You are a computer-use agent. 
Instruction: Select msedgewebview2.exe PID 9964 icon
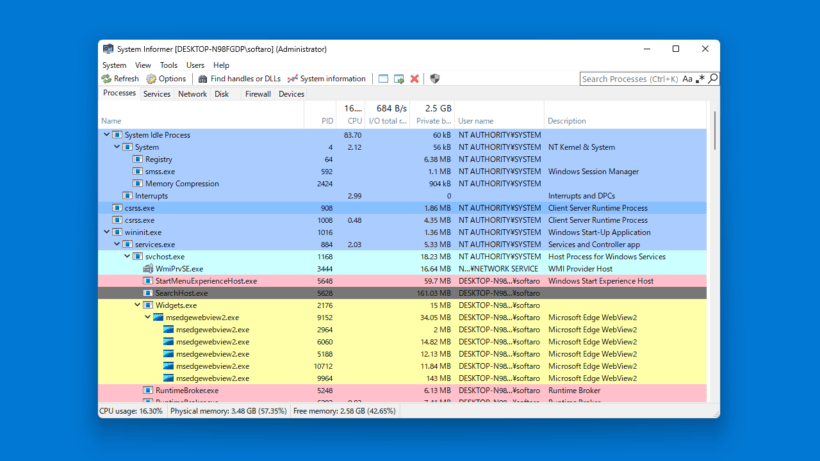[168, 378]
